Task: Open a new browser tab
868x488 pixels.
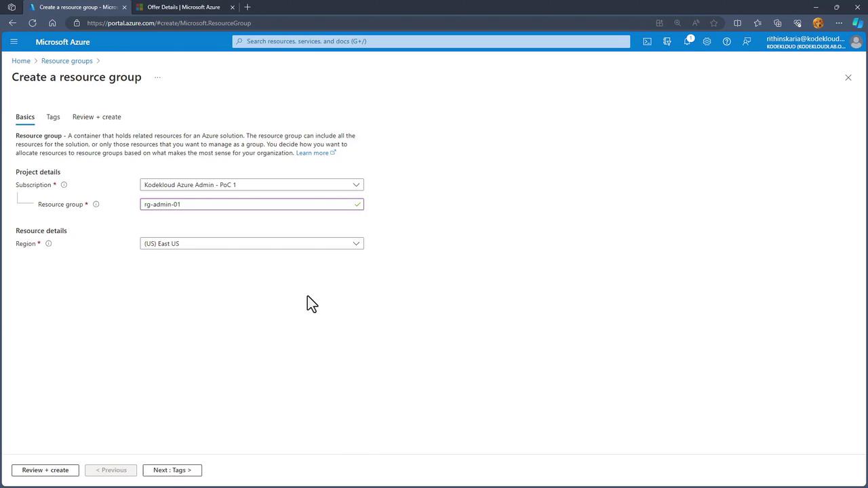Action: [248, 7]
